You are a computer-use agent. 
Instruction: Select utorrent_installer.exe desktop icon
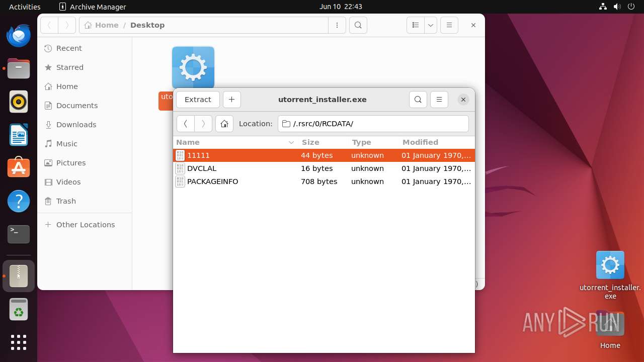click(x=610, y=275)
